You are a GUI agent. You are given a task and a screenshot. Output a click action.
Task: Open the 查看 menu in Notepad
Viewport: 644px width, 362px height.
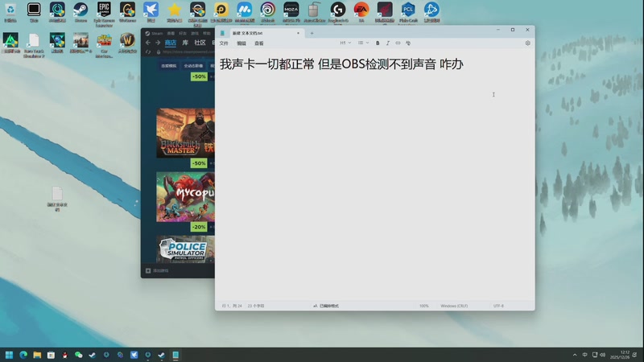pos(259,43)
